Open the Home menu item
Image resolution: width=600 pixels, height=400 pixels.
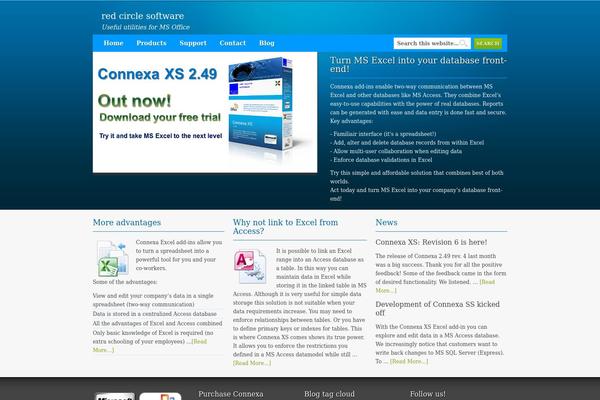pos(113,43)
